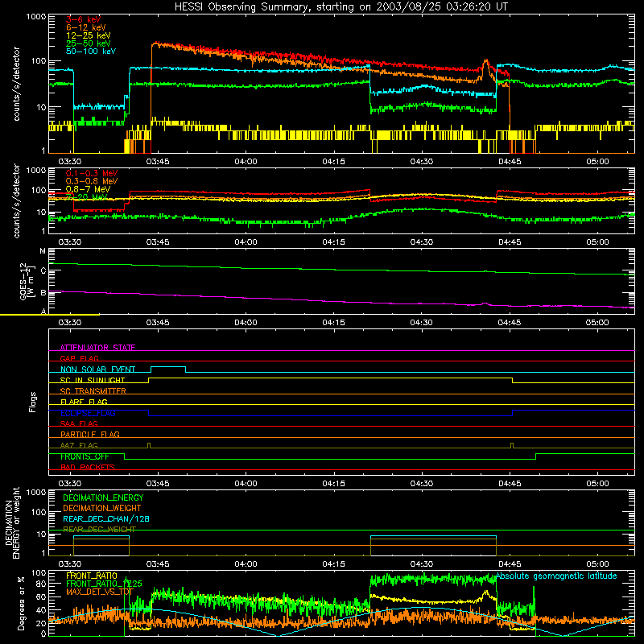
Task: Select the FRONTS_OFF flag label
Action: 85,456
